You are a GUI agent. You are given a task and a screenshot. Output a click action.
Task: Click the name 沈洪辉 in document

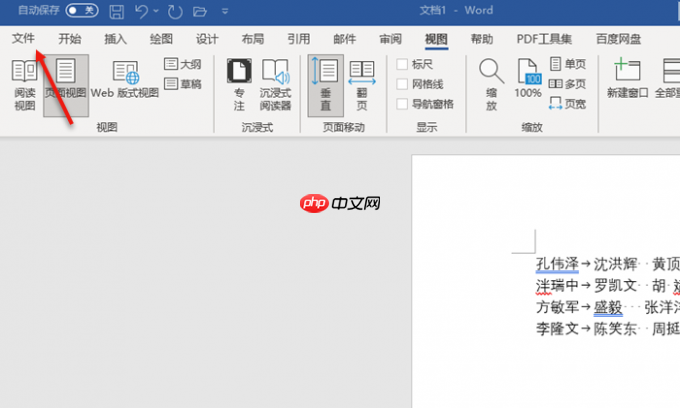click(615, 264)
